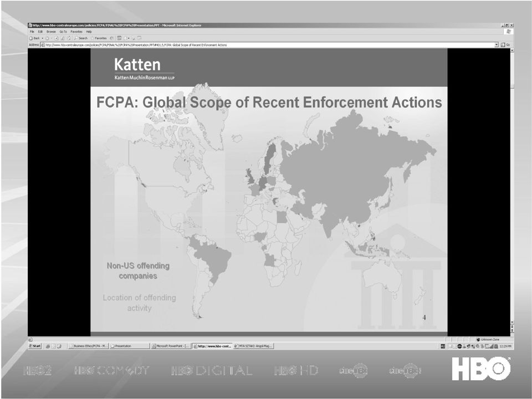Viewport: 532px width, 399px height.
Task: Click the Refresh page icon
Action: tap(63, 38)
